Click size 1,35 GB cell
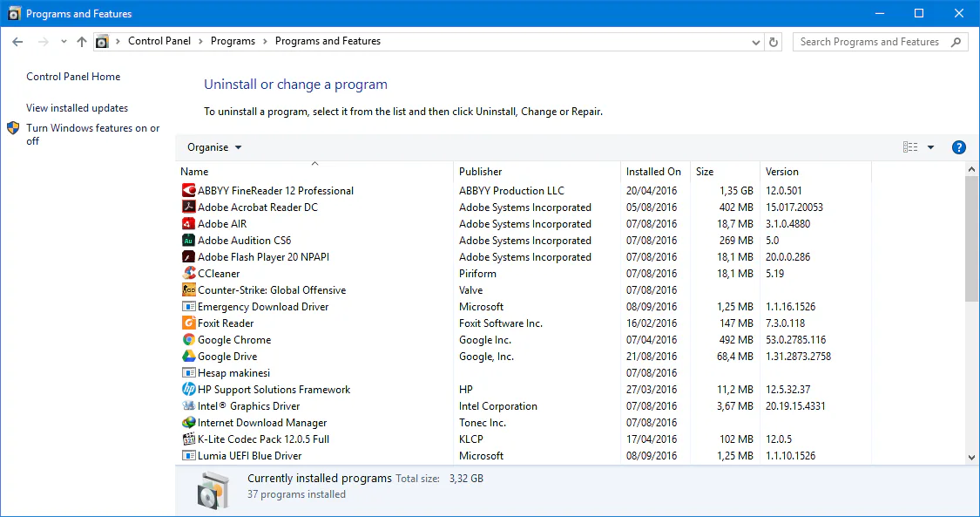The width and height of the screenshot is (980, 517). [736, 190]
